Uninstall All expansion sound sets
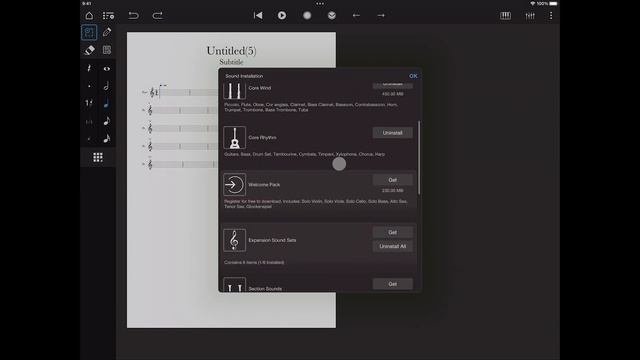The width and height of the screenshot is (640, 360). tap(392, 246)
